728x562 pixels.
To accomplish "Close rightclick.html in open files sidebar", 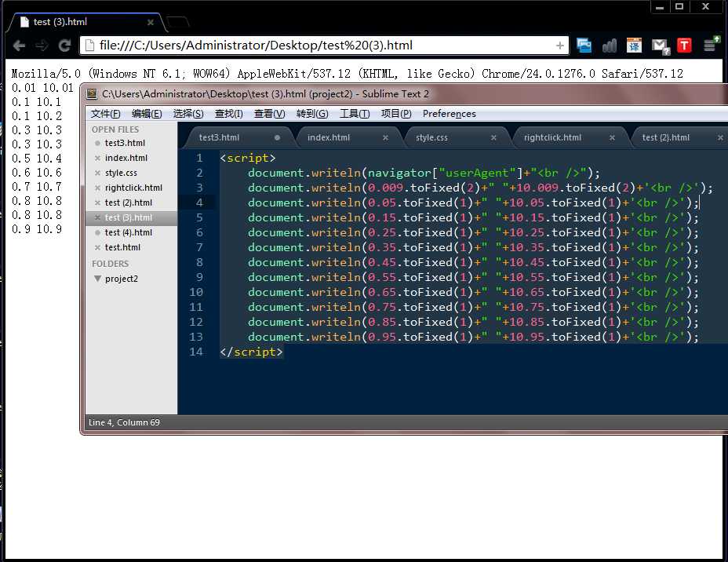I will (x=97, y=188).
